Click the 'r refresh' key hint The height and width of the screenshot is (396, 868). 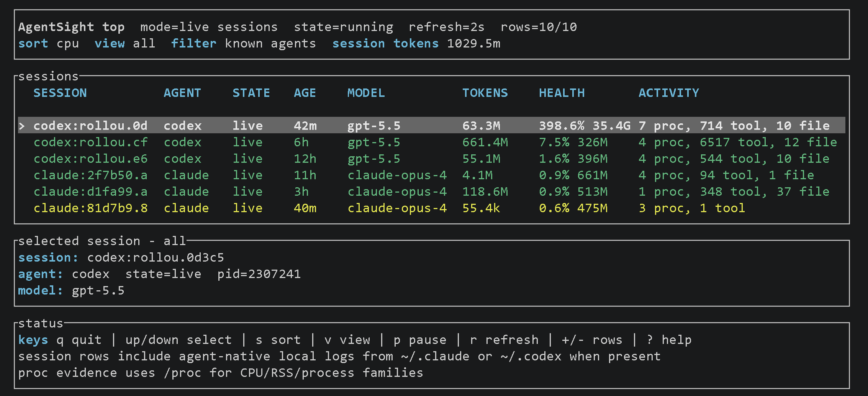pos(504,340)
